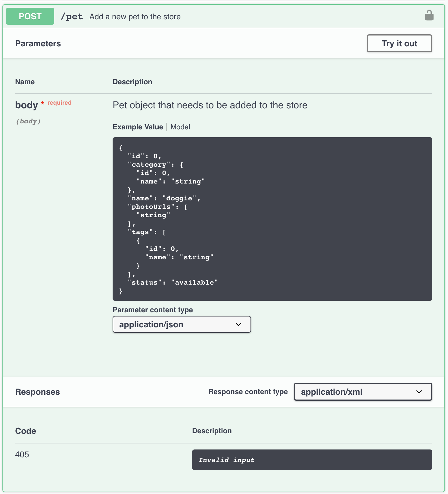The image size is (448, 494).
Task: Click the Responses section heading
Action: coord(37,392)
